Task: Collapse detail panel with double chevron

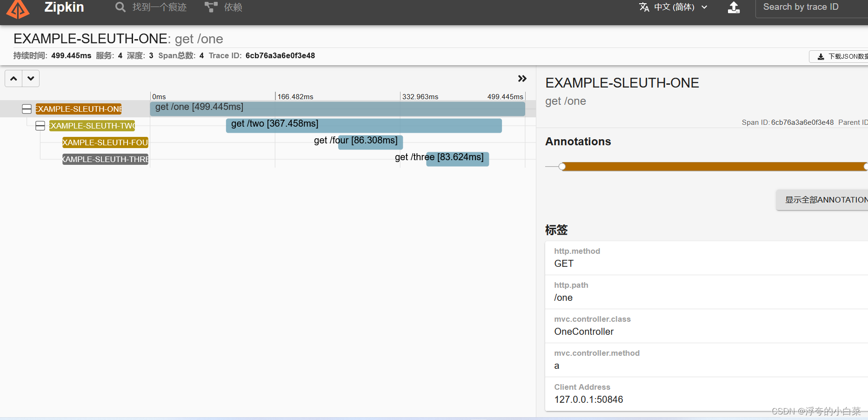Action: (x=522, y=79)
